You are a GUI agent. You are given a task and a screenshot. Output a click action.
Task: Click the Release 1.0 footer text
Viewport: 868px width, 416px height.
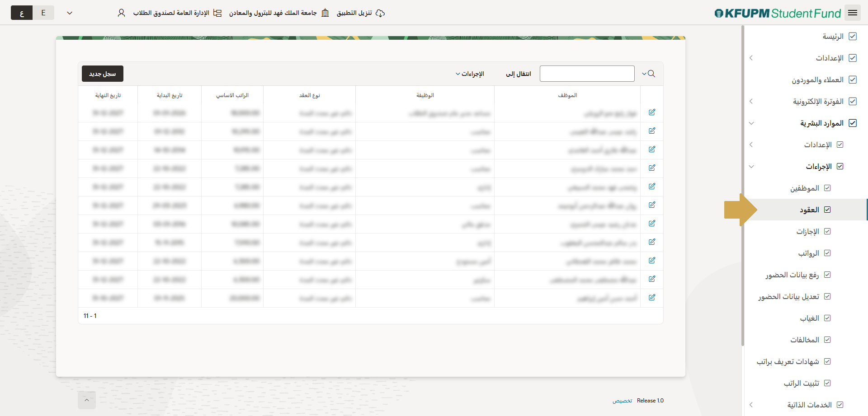pyautogui.click(x=650, y=401)
